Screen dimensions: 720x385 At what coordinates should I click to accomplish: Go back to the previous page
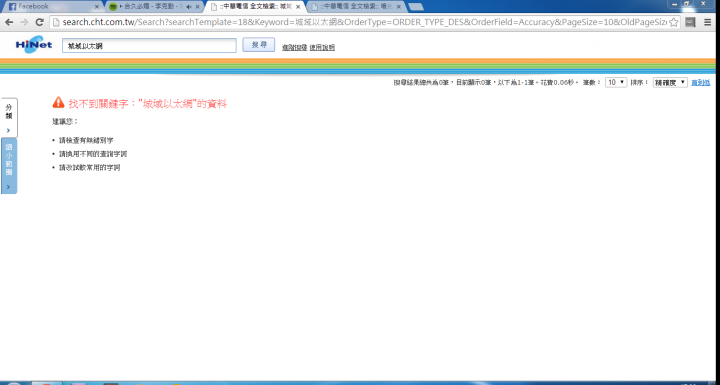tap(9, 22)
